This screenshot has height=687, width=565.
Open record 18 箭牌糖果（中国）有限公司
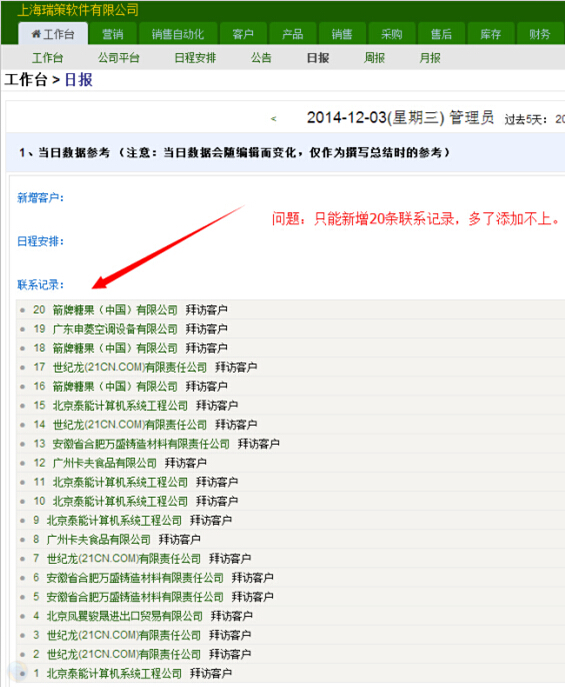tap(115, 348)
